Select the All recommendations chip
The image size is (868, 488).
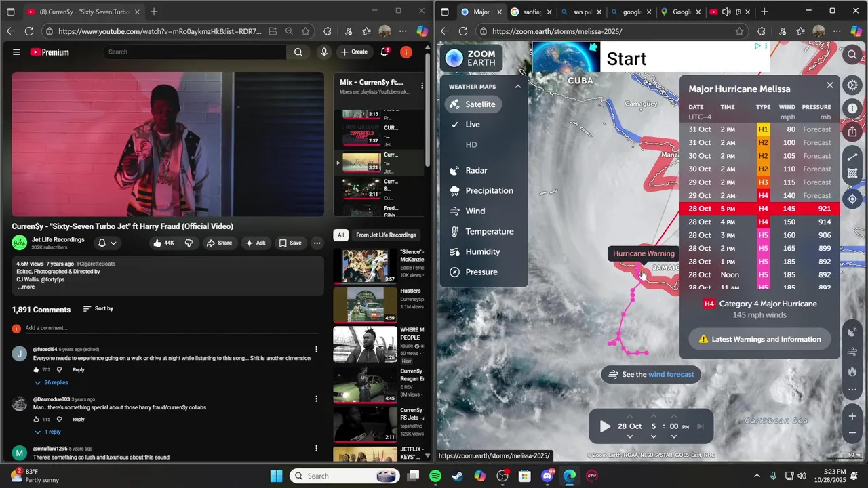[341, 235]
